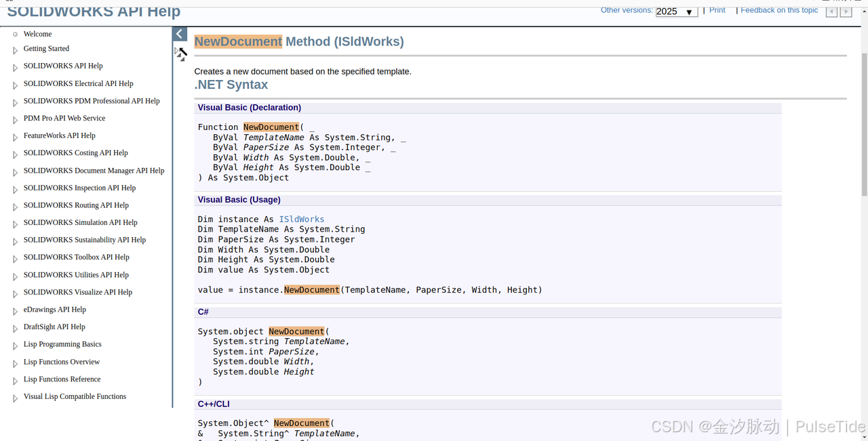Expand FeatureWorks API Help node

tap(15, 138)
